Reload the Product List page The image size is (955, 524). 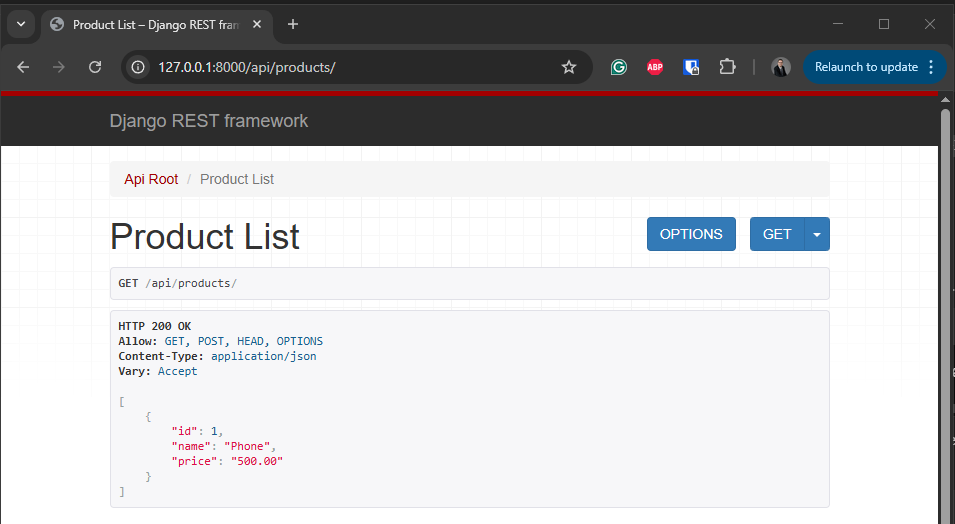[x=95, y=67]
